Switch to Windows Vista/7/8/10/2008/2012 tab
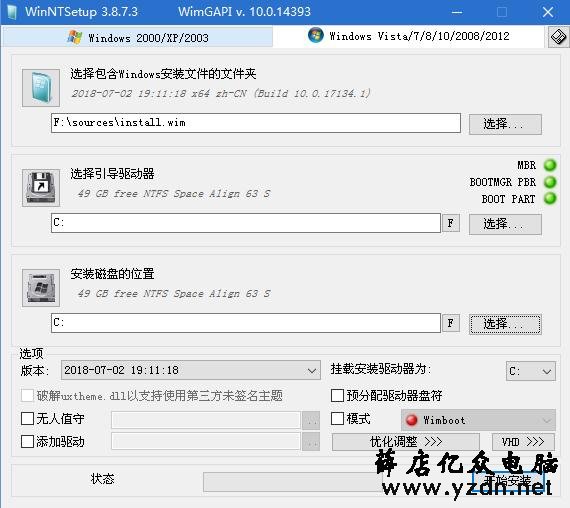The height and width of the screenshot is (508, 570). pos(409,36)
